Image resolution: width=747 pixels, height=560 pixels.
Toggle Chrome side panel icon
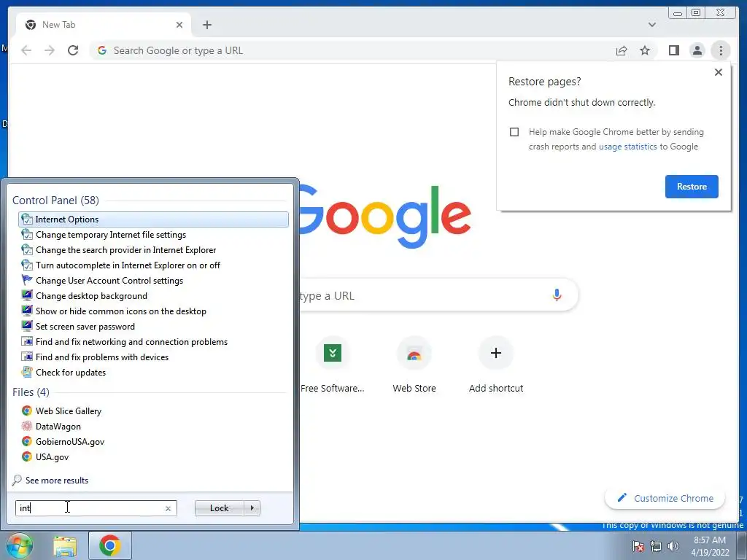(x=673, y=50)
